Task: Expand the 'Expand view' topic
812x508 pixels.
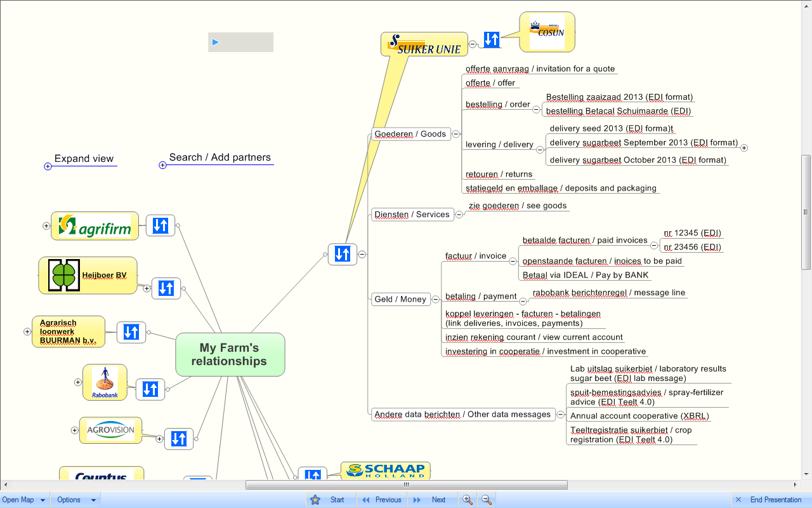Action: coord(48,166)
